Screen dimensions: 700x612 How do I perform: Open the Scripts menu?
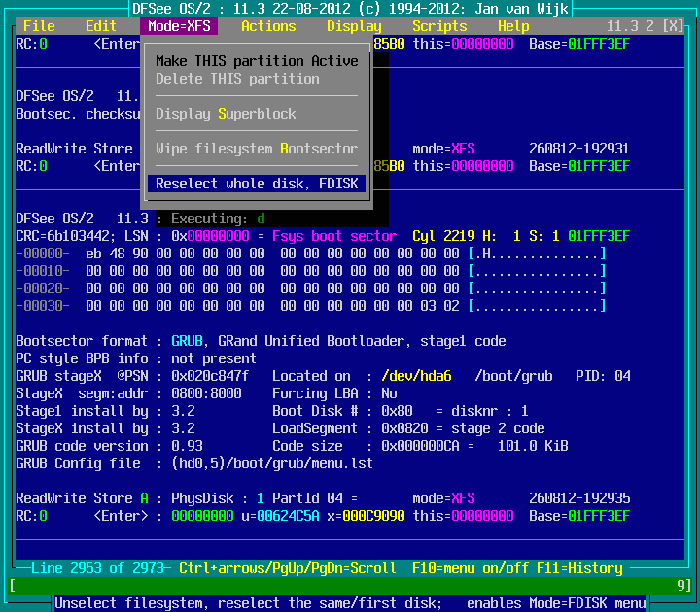pyautogui.click(x=439, y=26)
